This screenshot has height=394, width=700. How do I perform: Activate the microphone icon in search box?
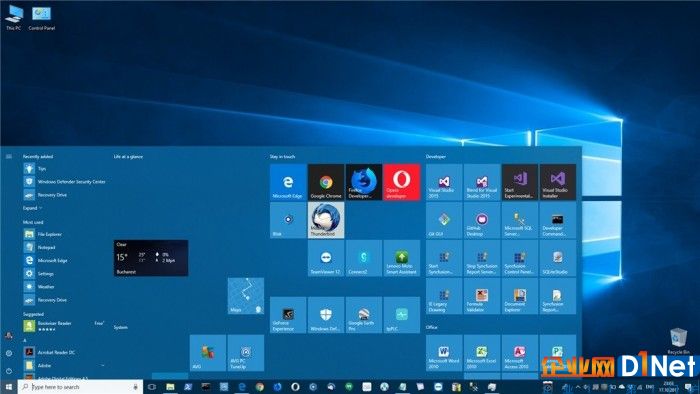tap(136, 387)
